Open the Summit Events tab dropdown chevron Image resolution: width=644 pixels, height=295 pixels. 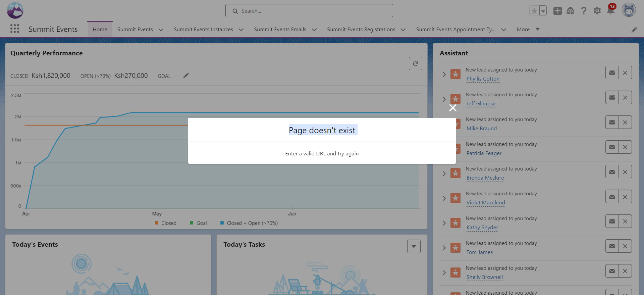click(x=161, y=30)
